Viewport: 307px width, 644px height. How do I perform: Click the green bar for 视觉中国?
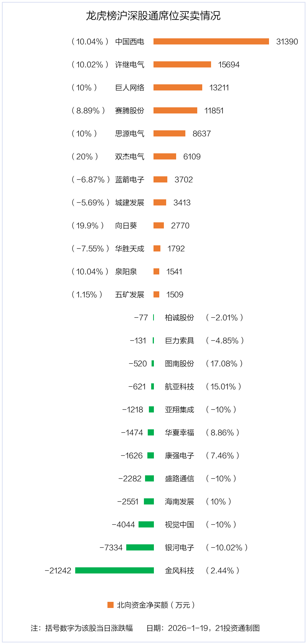pyautogui.click(x=146, y=524)
